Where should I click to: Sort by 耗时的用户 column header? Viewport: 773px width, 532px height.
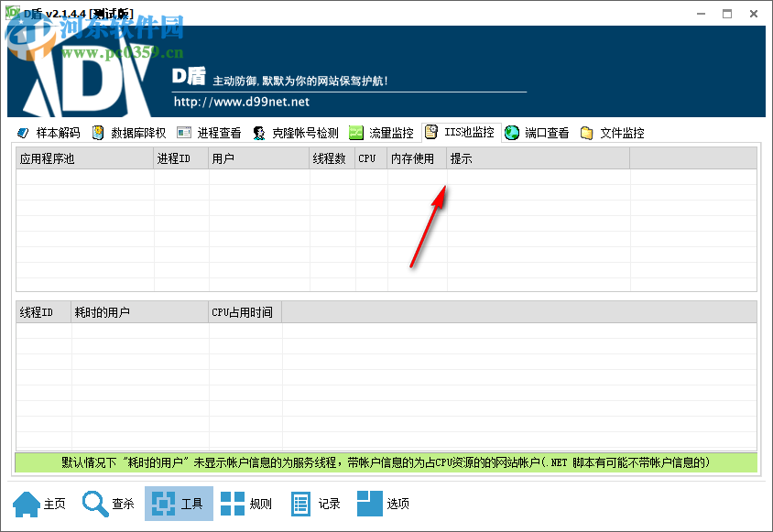click(x=140, y=312)
